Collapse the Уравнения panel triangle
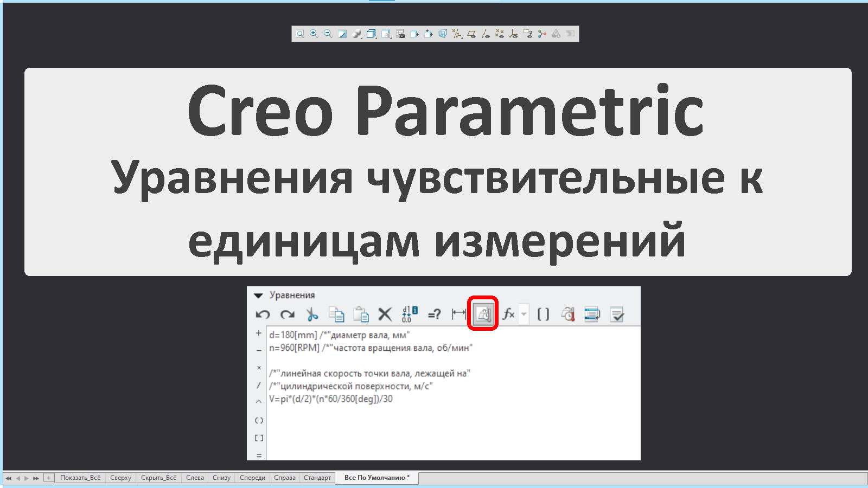This screenshot has width=868, height=488. (x=258, y=295)
